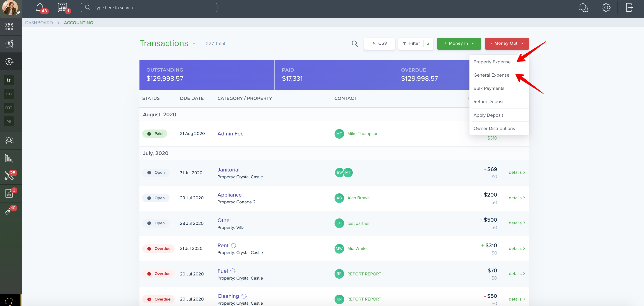Open the Filter button
644x306 pixels.
click(415, 44)
